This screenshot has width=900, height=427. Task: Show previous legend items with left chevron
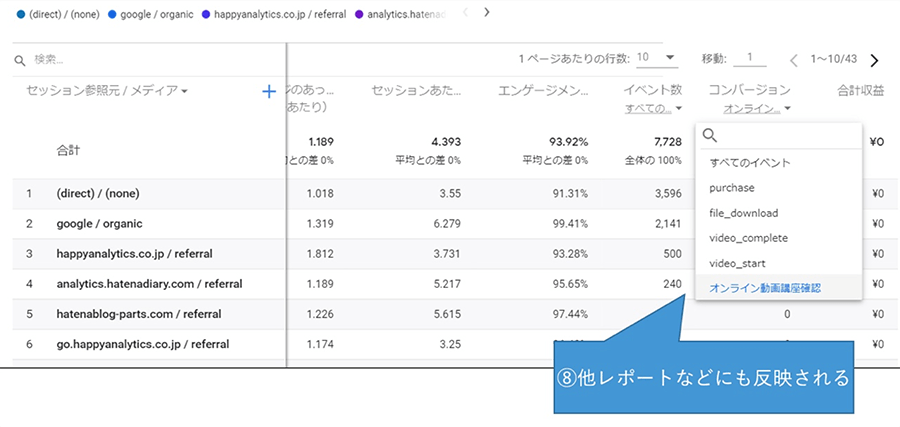point(465,12)
